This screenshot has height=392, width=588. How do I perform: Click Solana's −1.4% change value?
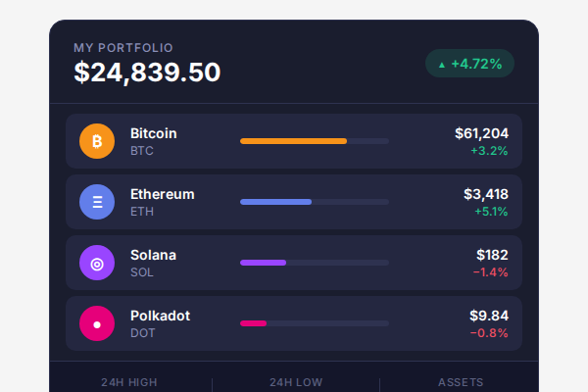click(490, 271)
